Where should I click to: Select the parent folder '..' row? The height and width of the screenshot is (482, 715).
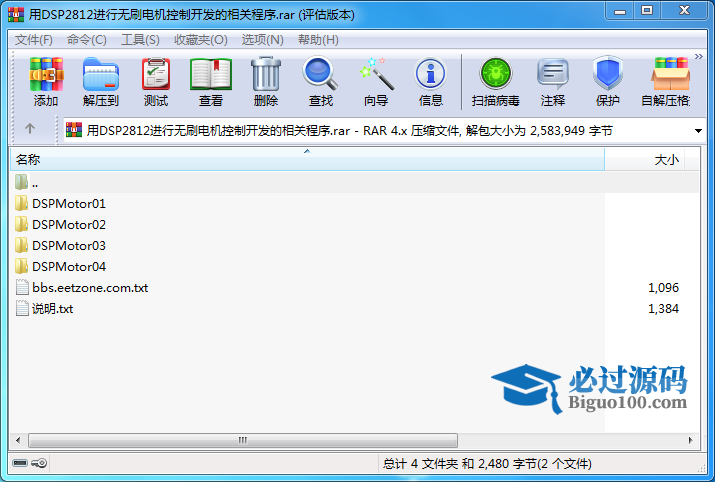pos(354,182)
